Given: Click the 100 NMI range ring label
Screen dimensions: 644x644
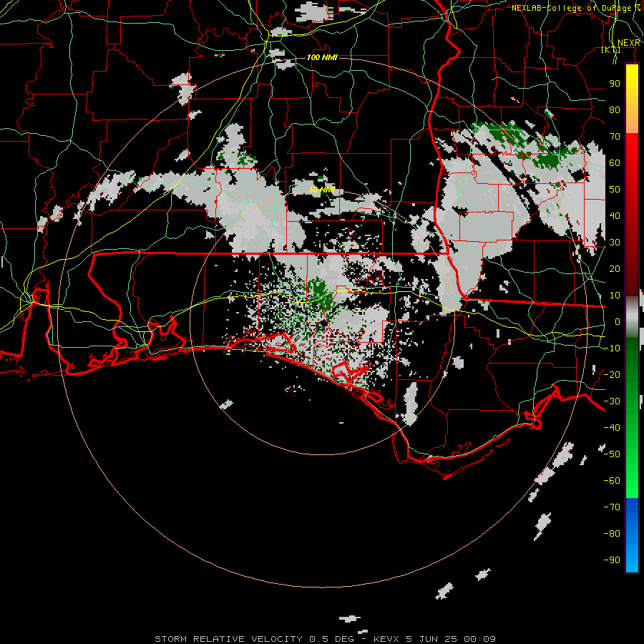Looking at the screenshot, I should (322, 57).
